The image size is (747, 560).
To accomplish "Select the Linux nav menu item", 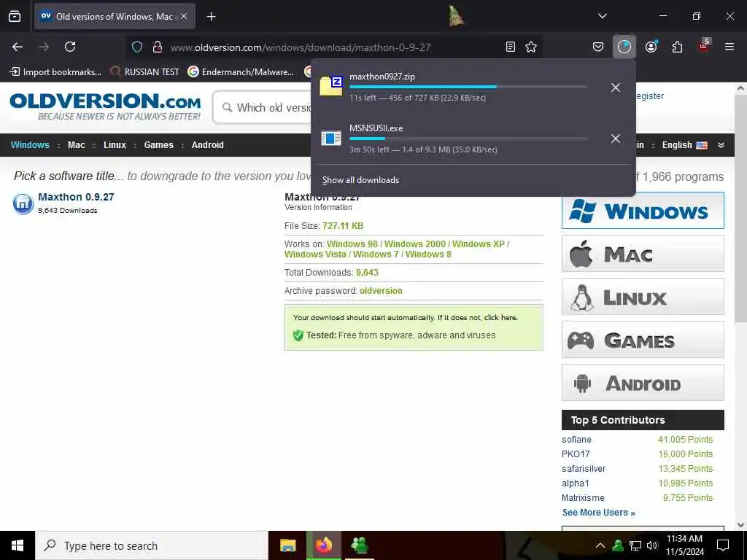I will pos(115,145).
